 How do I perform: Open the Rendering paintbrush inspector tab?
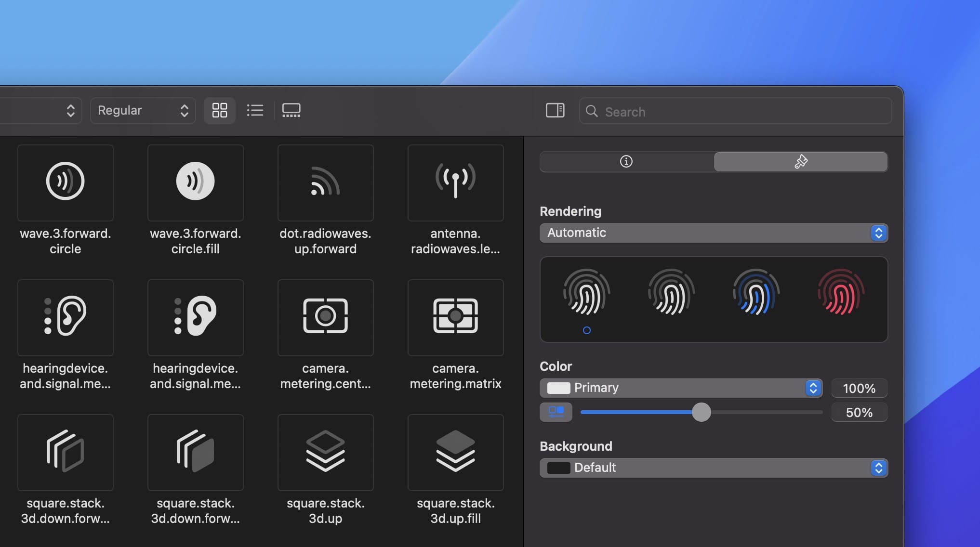click(801, 162)
